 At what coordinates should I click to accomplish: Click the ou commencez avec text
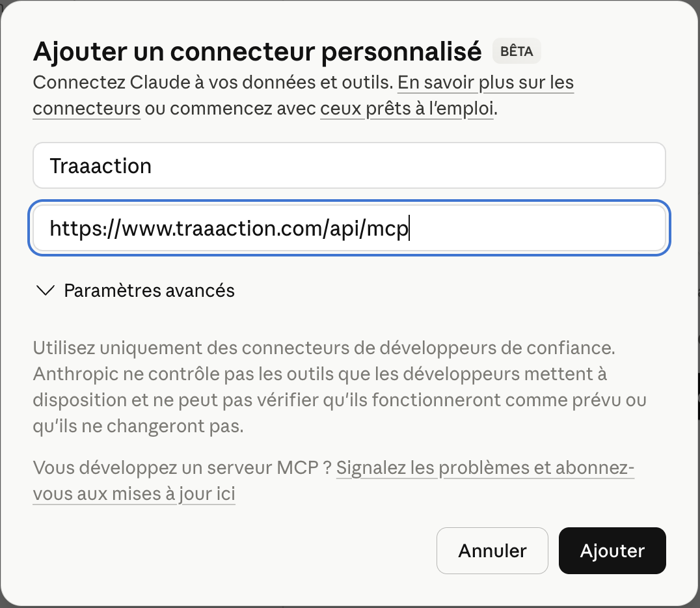tap(230, 109)
